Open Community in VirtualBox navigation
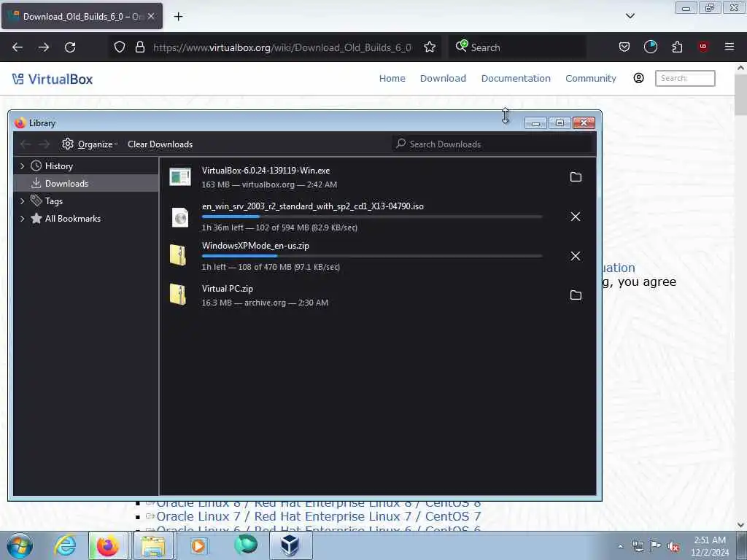747x560 pixels. pos(591,79)
